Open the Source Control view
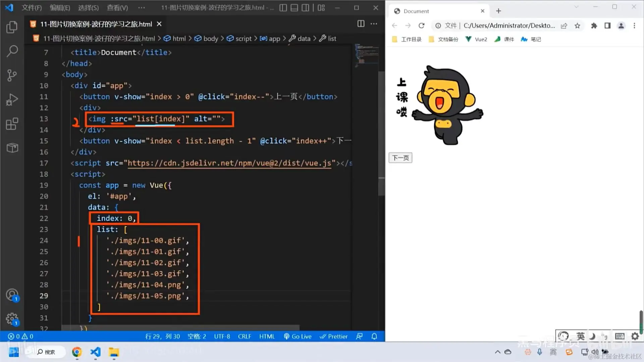Screen dimensions: 644x362 tap(12, 75)
